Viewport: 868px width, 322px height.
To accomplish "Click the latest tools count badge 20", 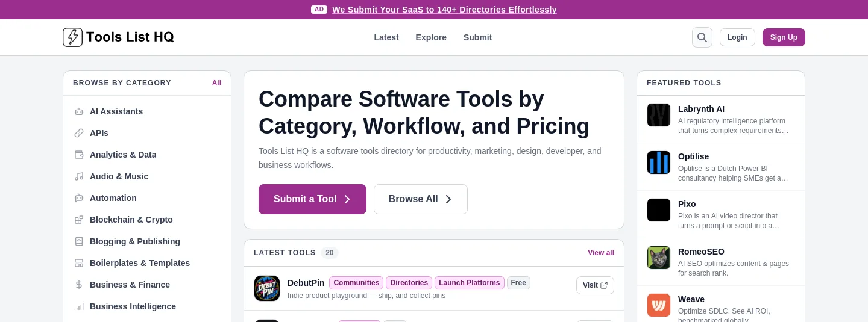I will coord(330,253).
